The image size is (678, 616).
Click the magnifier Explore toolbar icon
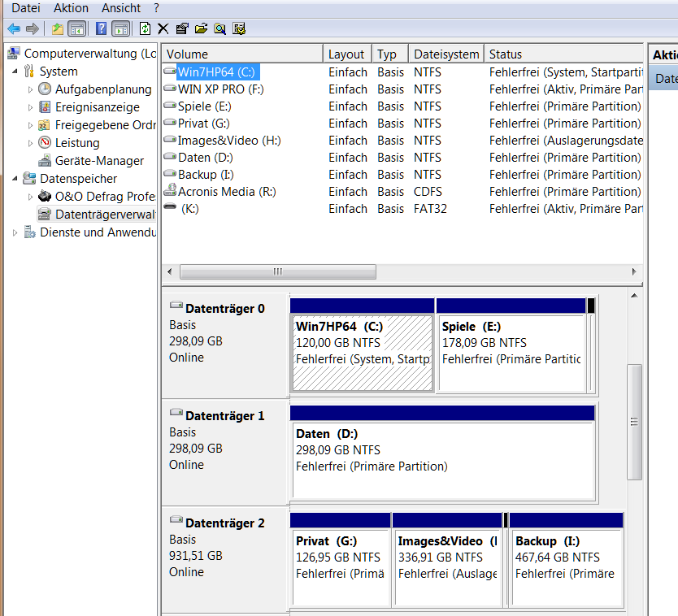click(x=219, y=29)
